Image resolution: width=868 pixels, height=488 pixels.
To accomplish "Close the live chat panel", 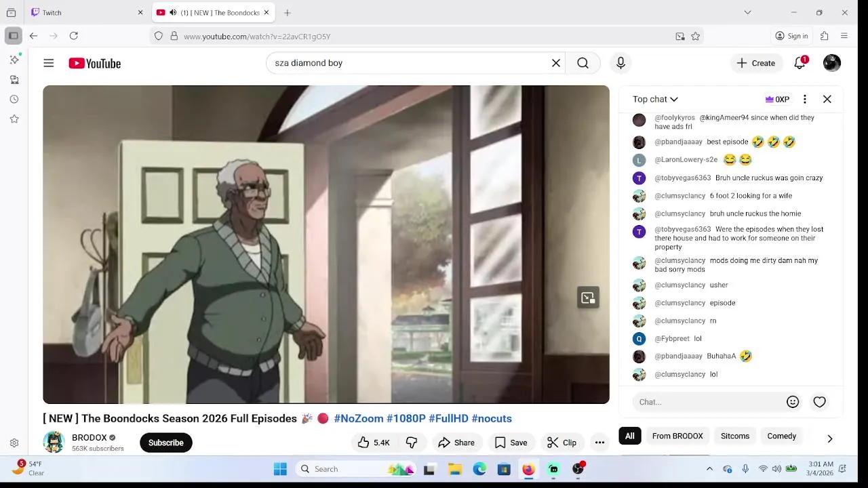I will click(827, 99).
